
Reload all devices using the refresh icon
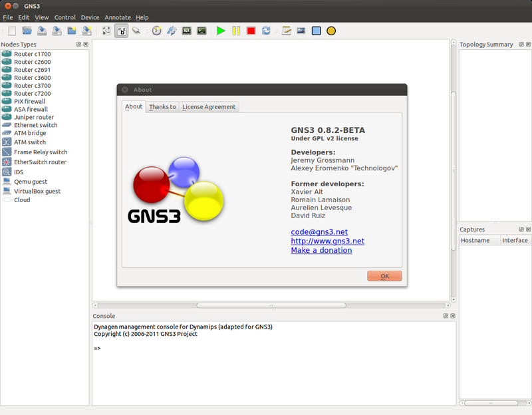267,31
